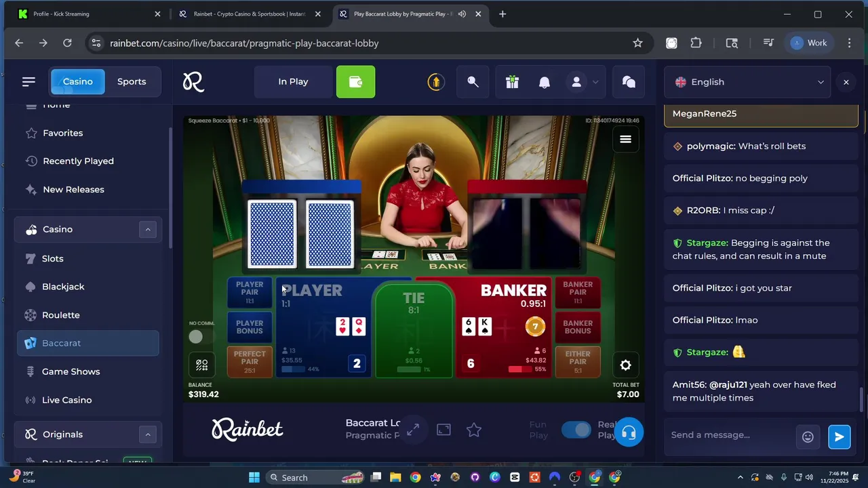Click the 7 chip on Banker
This screenshot has height=488, width=868.
pyautogui.click(x=535, y=327)
